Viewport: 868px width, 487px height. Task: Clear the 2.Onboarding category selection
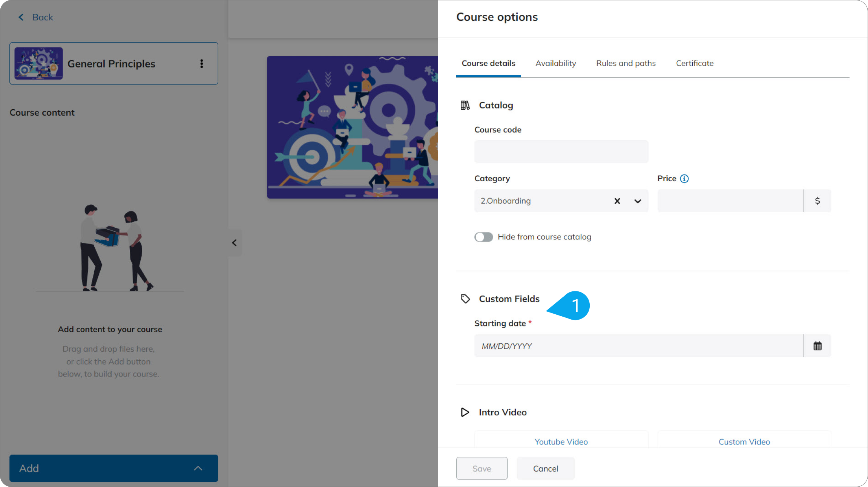coord(617,201)
